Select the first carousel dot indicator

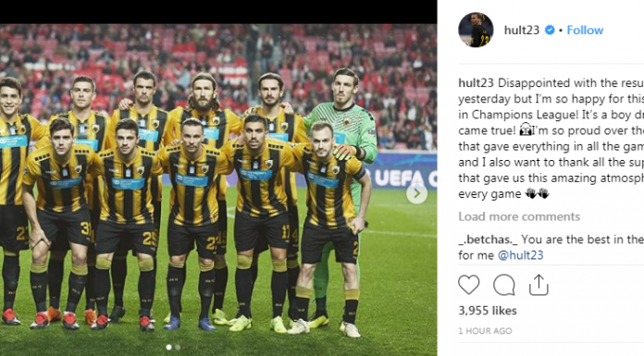[x=168, y=347]
